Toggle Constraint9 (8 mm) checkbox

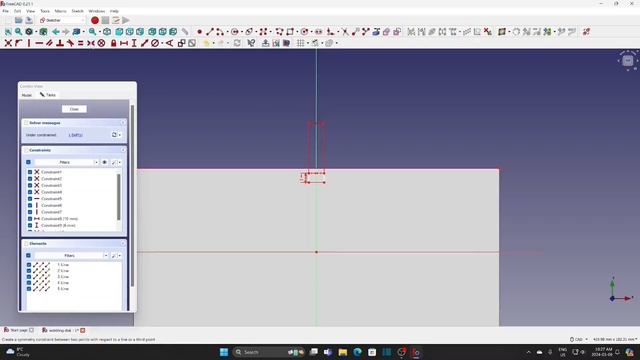[x=30, y=225]
